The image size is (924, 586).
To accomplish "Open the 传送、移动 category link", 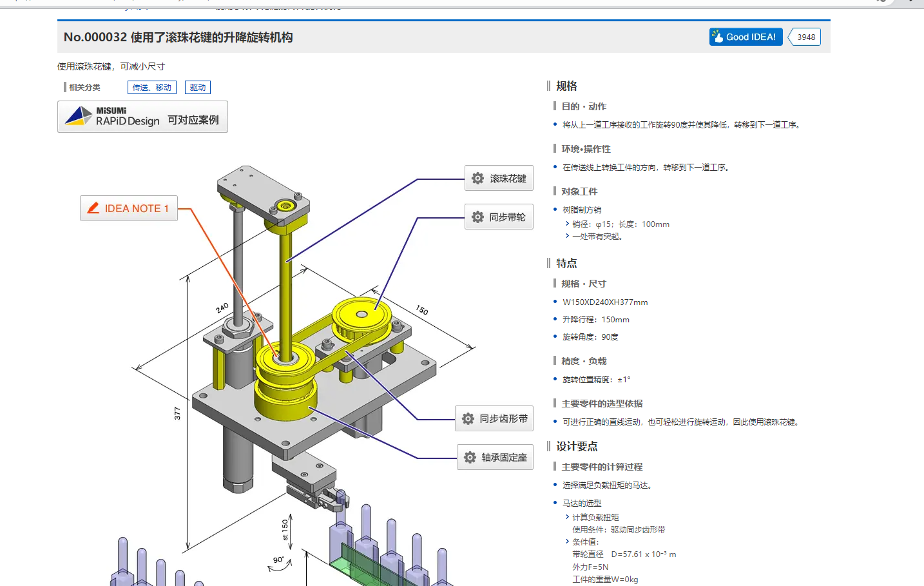I will (151, 87).
